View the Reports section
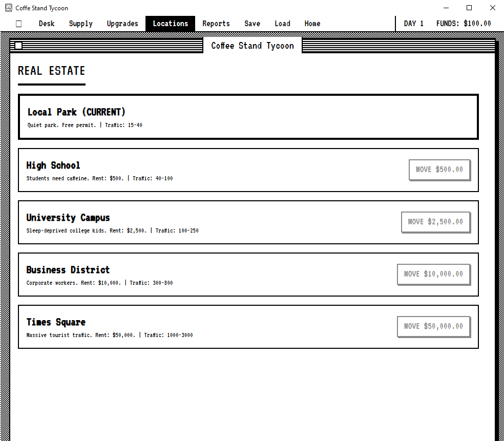 [x=216, y=24]
